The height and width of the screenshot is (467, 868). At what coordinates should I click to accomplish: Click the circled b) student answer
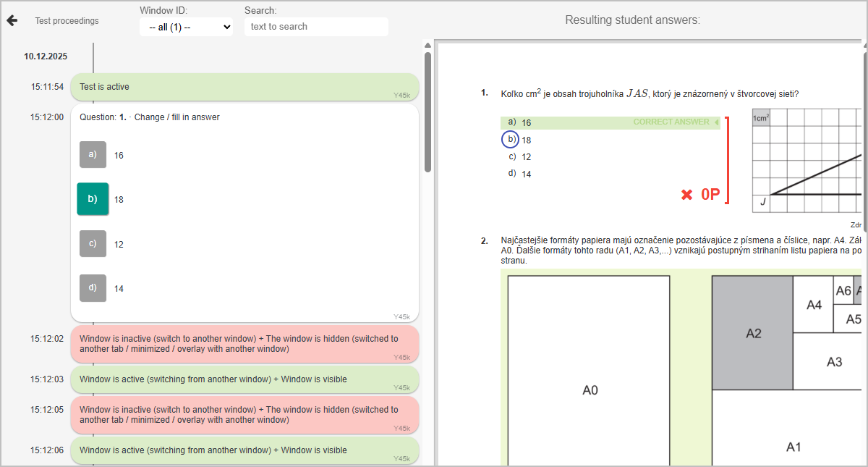click(511, 139)
